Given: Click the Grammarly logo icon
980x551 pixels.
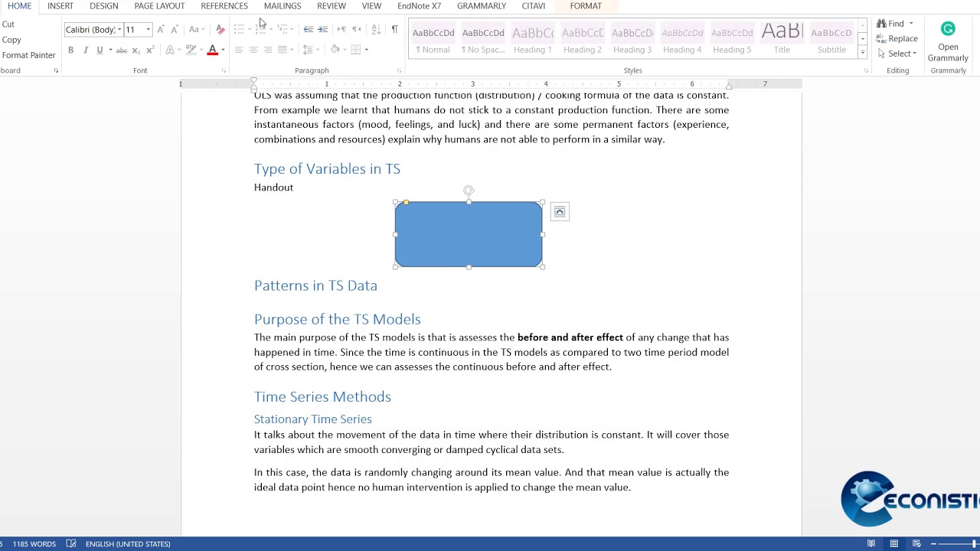Looking at the screenshot, I should (948, 29).
